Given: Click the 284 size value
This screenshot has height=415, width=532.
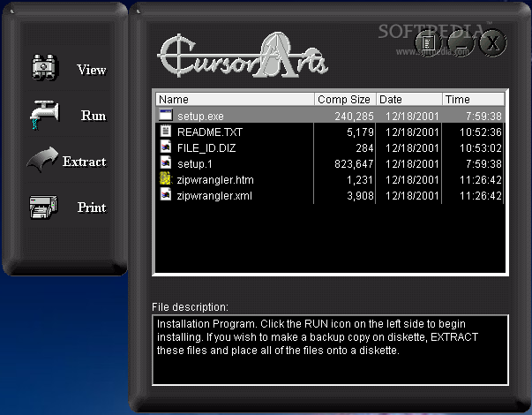Looking at the screenshot, I should pyautogui.click(x=364, y=148).
